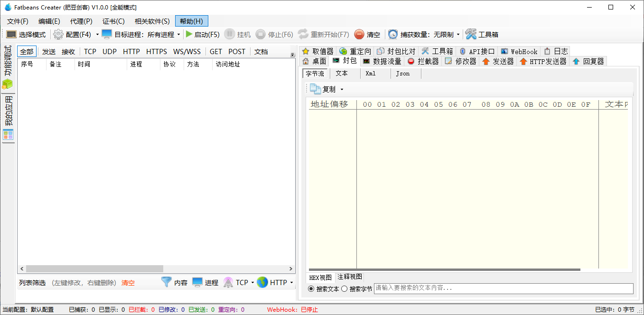Click the red Clear (清空) toolbar icon
The width and height of the screenshot is (644, 315).
[359, 35]
